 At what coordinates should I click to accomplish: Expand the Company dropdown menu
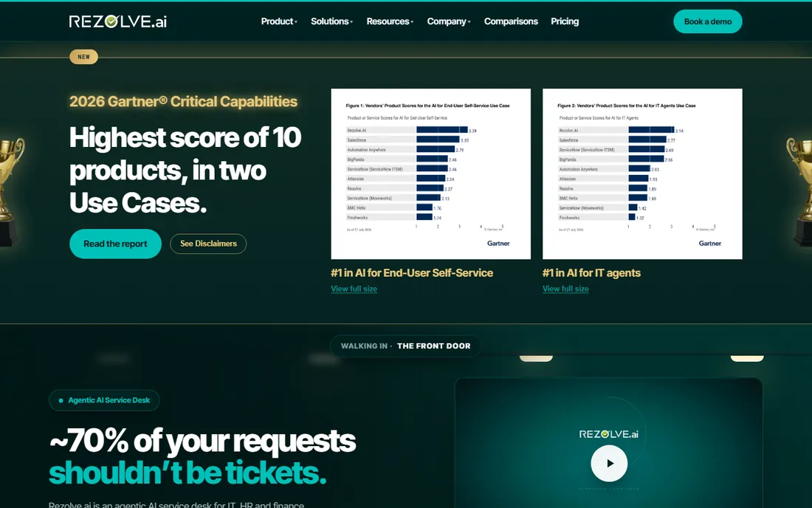point(449,21)
